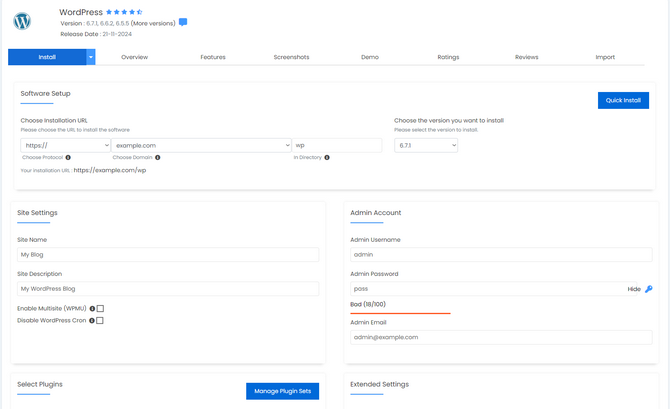Click the WordPress logo icon

point(22,21)
